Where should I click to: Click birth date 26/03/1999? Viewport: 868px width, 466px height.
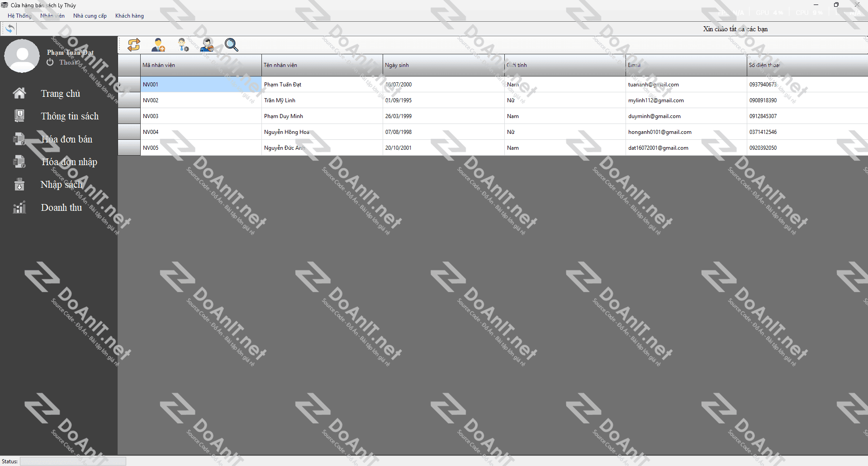pos(443,116)
